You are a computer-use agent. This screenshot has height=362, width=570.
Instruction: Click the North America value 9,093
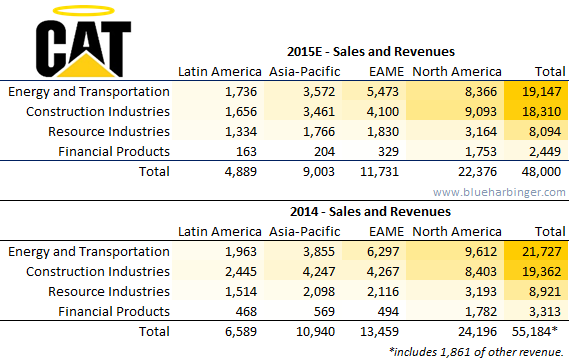point(481,111)
